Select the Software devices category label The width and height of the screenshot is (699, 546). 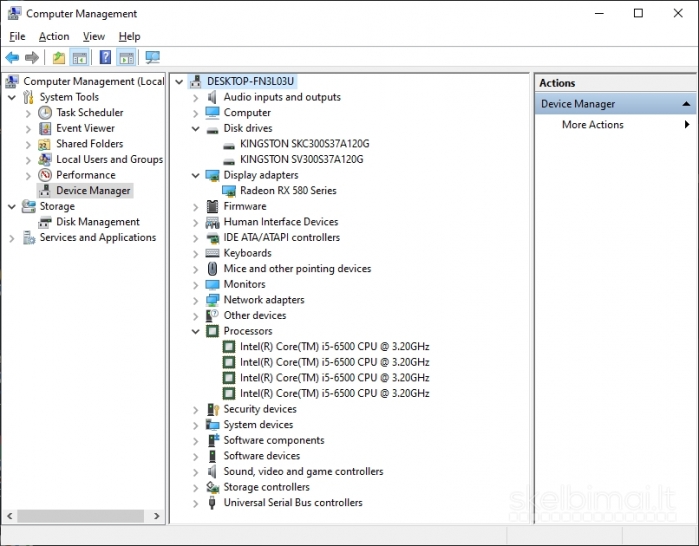(x=262, y=456)
